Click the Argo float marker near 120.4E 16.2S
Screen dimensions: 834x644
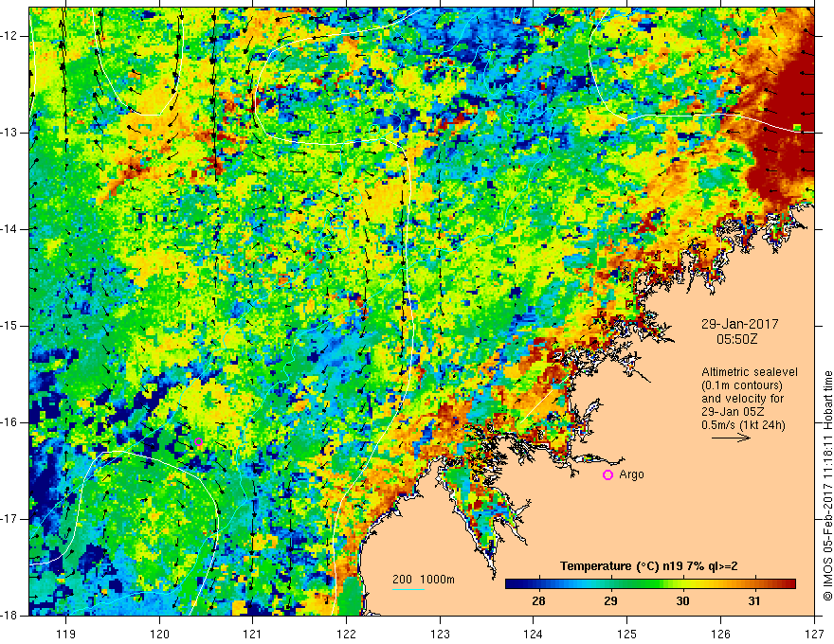click(x=198, y=441)
